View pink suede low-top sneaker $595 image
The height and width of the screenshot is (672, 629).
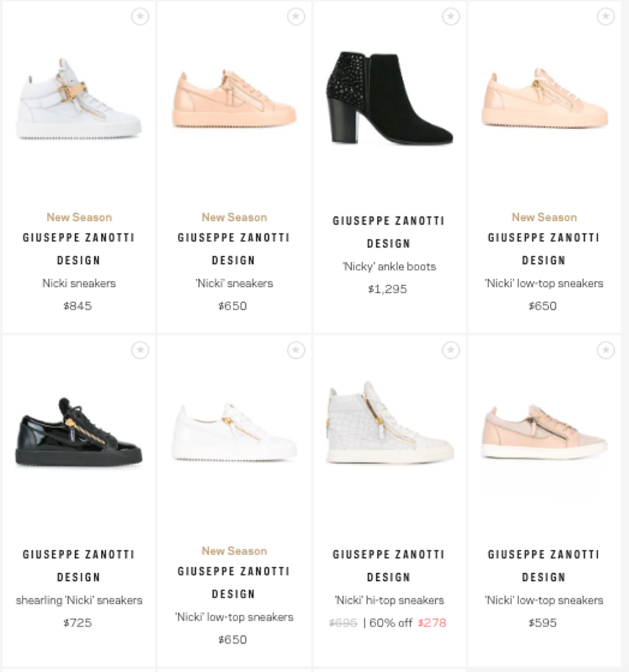(x=544, y=432)
